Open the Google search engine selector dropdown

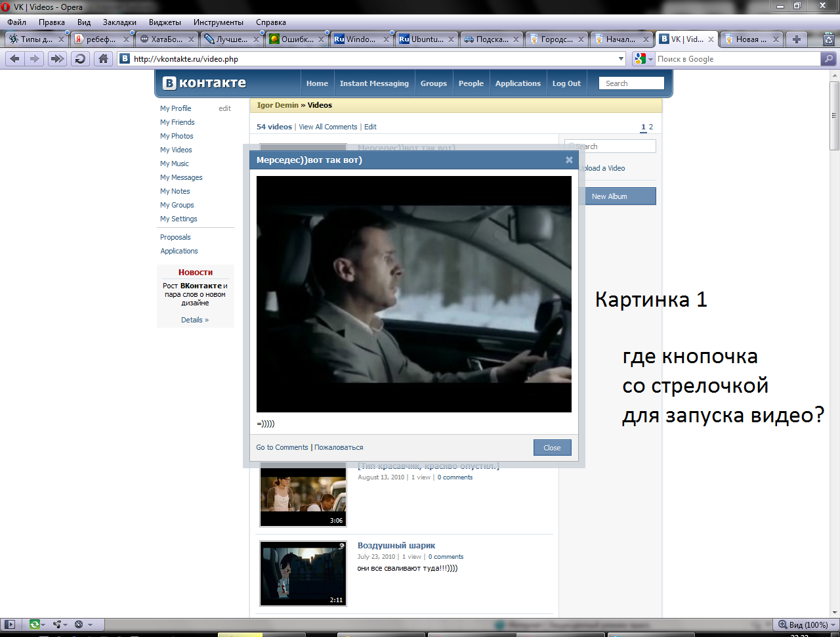click(650, 59)
